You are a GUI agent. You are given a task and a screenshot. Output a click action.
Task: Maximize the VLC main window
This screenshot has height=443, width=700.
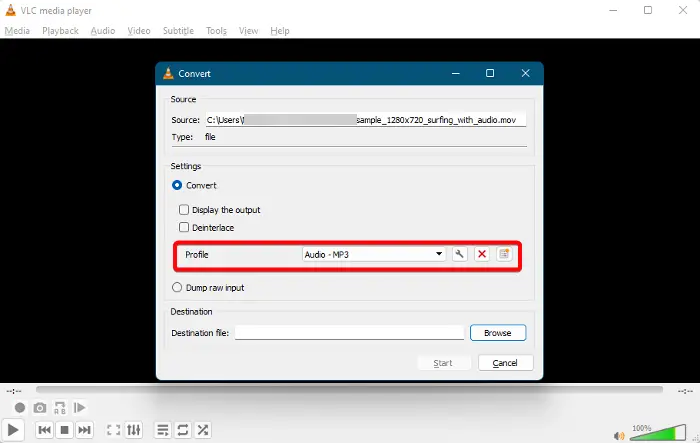coord(648,10)
